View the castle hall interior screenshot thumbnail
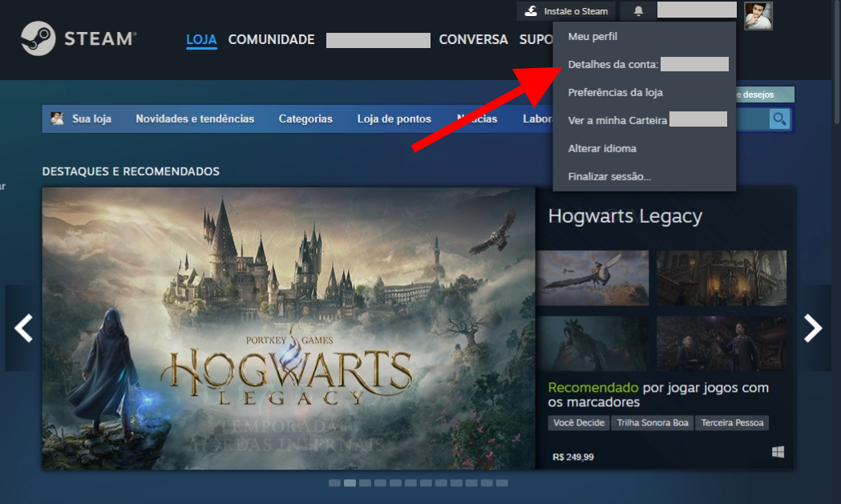This screenshot has width=841, height=504. coord(722,278)
